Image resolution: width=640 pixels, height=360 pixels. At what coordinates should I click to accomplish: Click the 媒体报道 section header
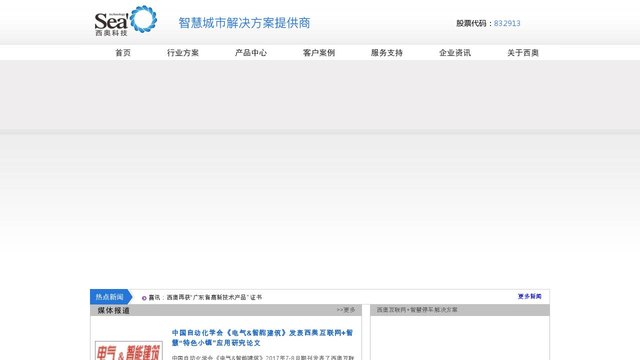[x=113, y=311]
